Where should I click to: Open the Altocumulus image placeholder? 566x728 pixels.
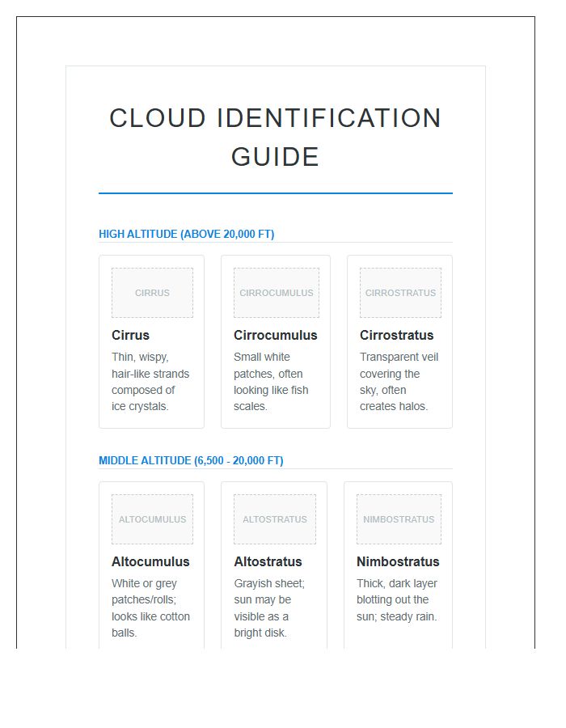[152, 519]
